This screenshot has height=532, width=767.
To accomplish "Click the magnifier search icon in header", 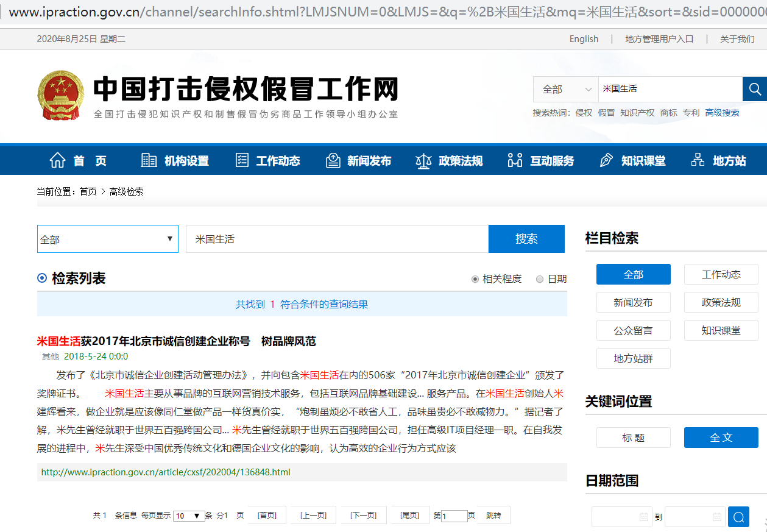I will tap(755, 89).
